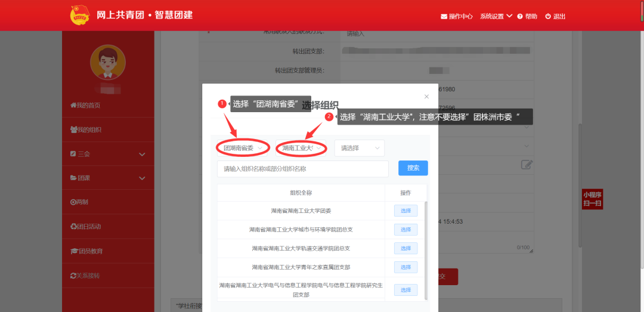Click the edit pencil icon behind dialog
This screenshot has width=644, height=312.
tap(527, 165)
